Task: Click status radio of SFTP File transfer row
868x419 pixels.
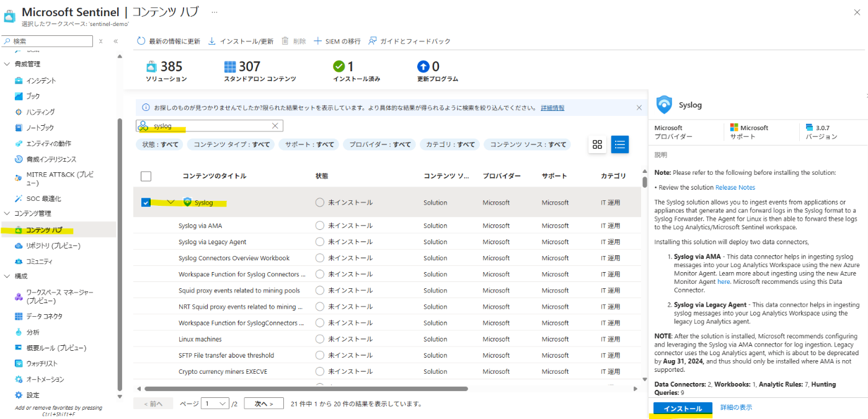Action: coord(320,355)
